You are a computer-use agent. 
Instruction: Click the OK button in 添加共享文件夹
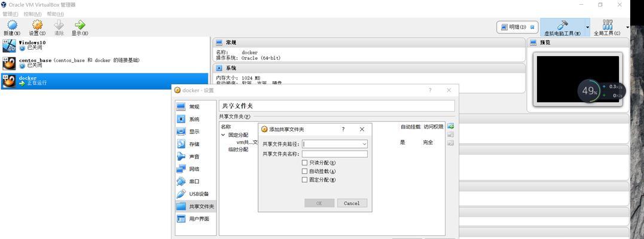(x=319, y=203)
